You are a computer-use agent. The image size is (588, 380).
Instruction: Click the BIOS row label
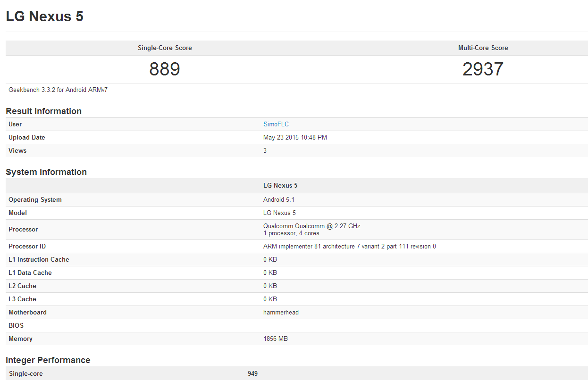click(x=16, y=326)
